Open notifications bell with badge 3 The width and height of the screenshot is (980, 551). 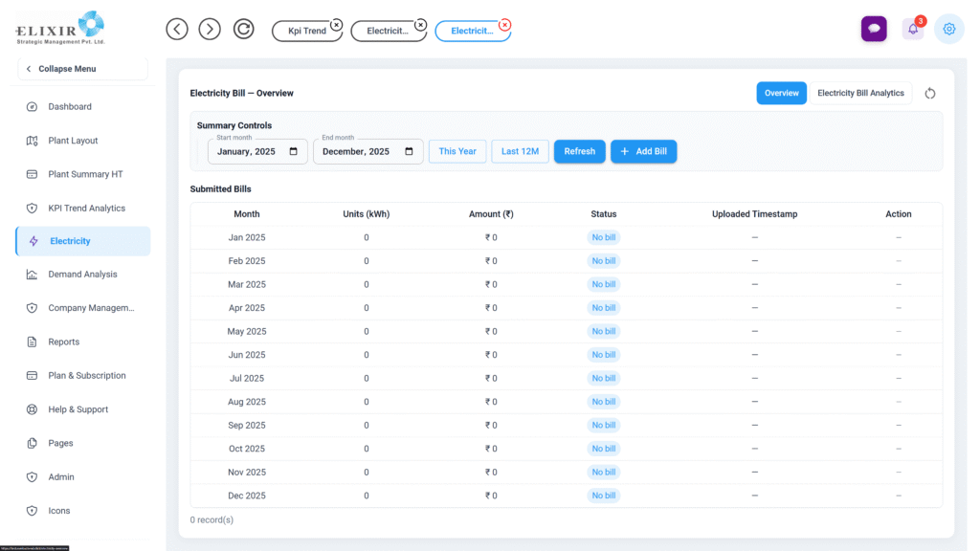pos(913,29)
